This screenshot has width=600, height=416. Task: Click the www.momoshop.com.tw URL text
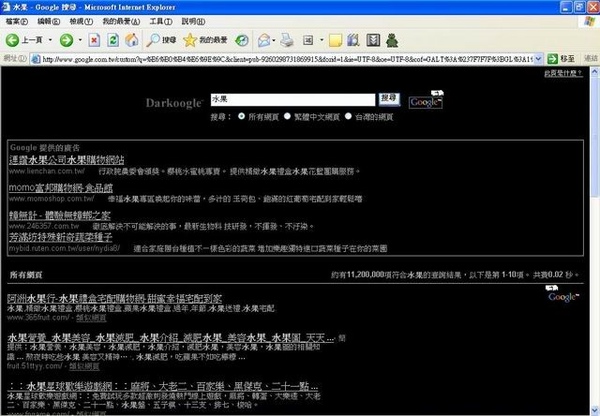click(51, 199)
